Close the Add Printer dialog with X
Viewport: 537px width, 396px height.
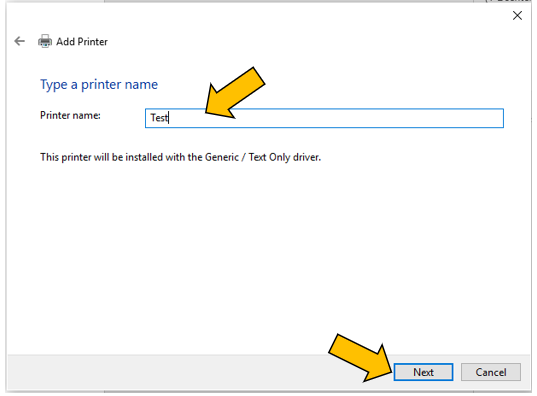coord(517,15)
